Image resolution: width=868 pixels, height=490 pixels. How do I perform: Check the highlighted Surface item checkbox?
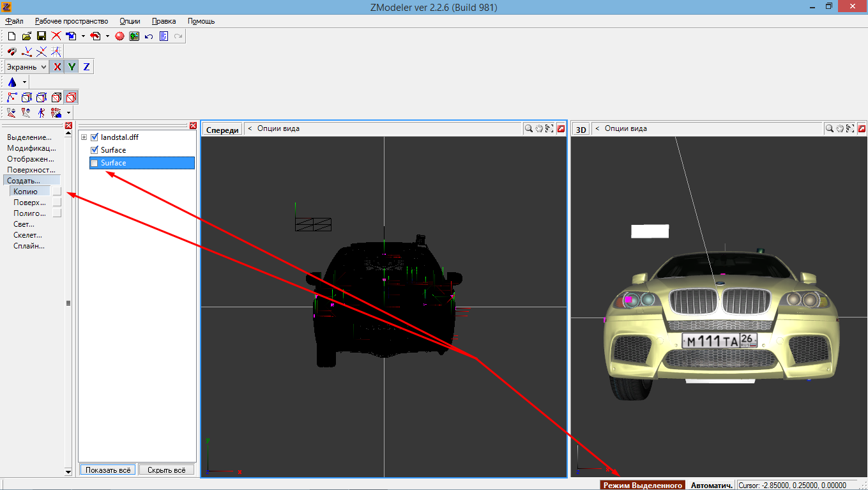pos(95,163)
